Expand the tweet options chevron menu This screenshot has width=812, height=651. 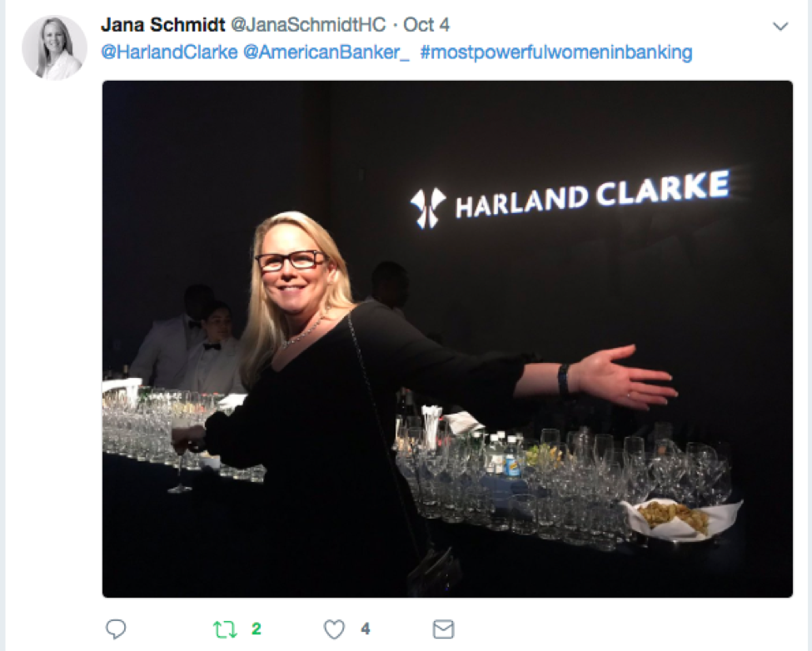point(780,26)
